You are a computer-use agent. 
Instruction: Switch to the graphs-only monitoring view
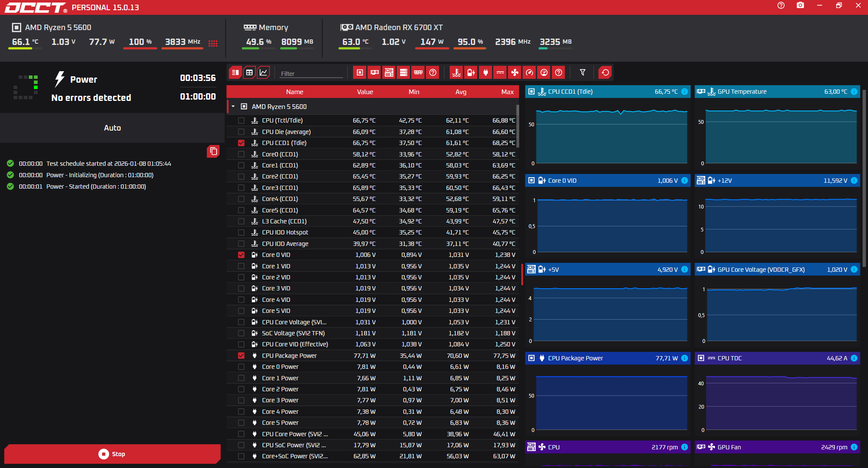coord(264,72)
